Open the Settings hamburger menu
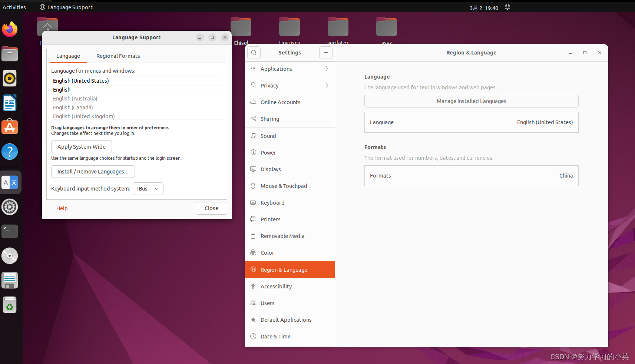 click(326, 53)
